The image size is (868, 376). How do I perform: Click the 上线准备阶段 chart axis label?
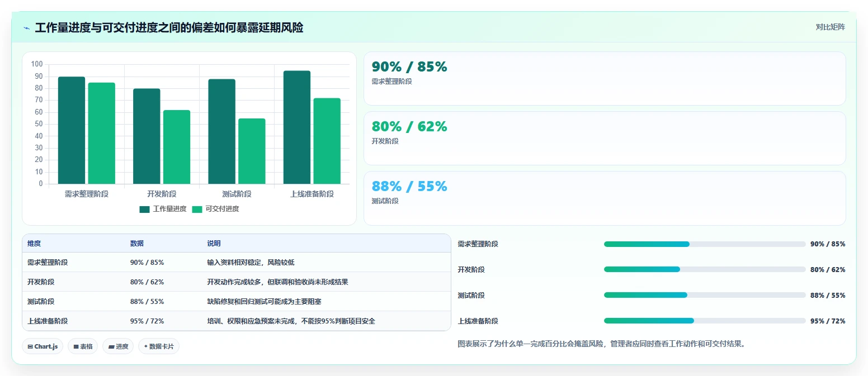(x=312, y=194)
